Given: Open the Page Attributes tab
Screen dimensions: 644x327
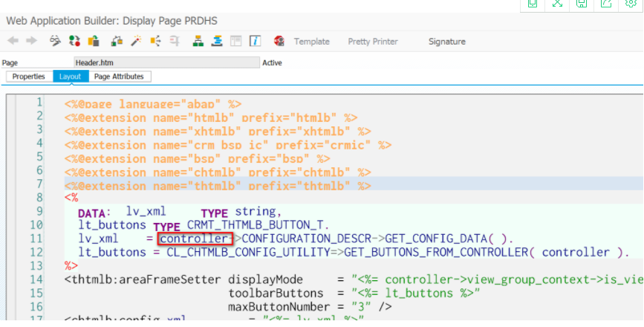Looking at the screenshot, I should 119,77.
